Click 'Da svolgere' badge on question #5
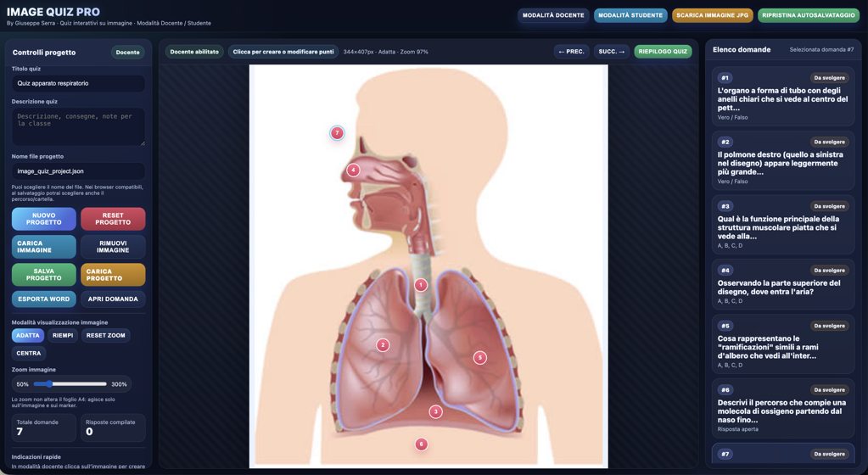 [829, 326]
